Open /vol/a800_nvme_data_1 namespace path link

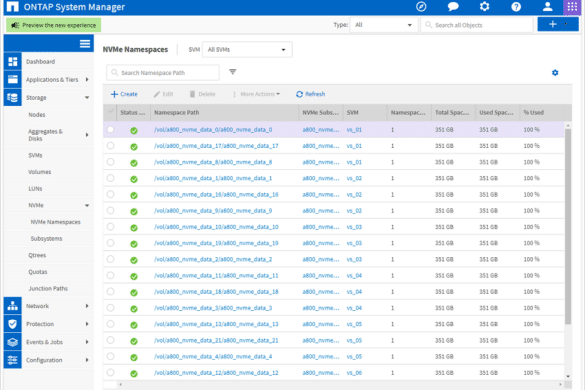(x=213, y=178)
